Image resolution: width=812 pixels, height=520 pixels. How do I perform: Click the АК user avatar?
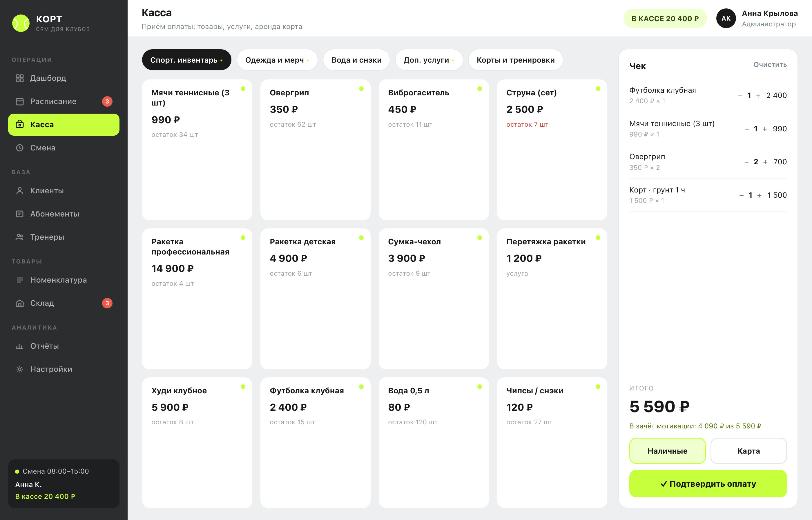(x=726, y=19)
